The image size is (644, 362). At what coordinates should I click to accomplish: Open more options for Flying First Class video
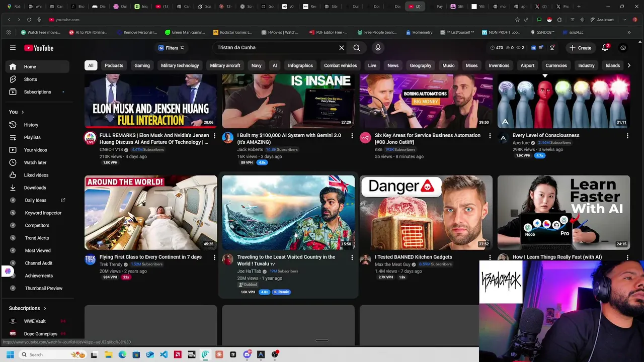[214, 257]
